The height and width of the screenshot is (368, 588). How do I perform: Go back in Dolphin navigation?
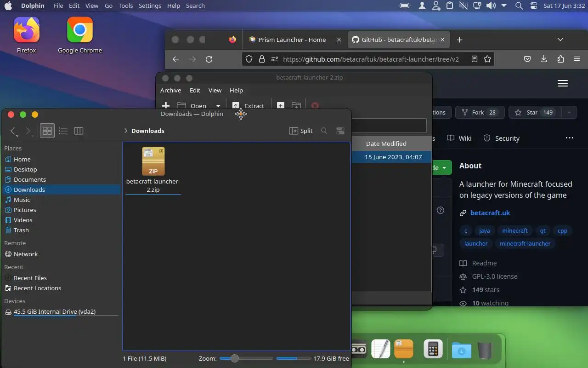click(x=14, y=131)
